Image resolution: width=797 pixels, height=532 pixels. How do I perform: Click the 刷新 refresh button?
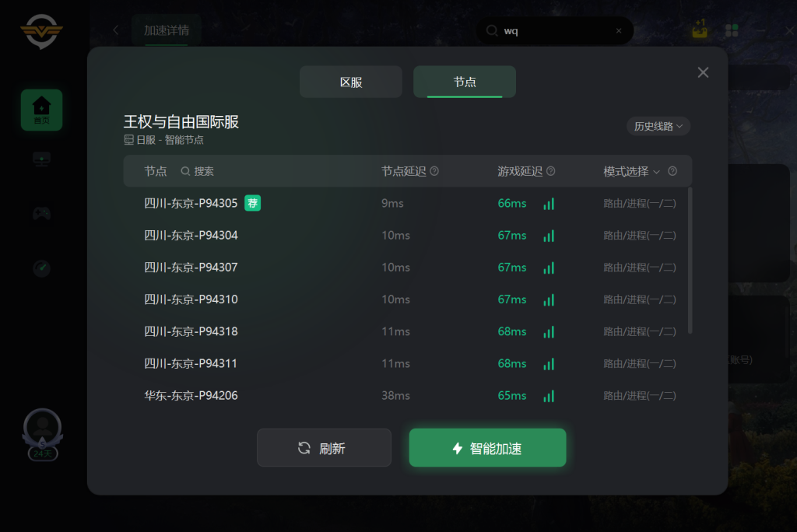coord(325,448)
